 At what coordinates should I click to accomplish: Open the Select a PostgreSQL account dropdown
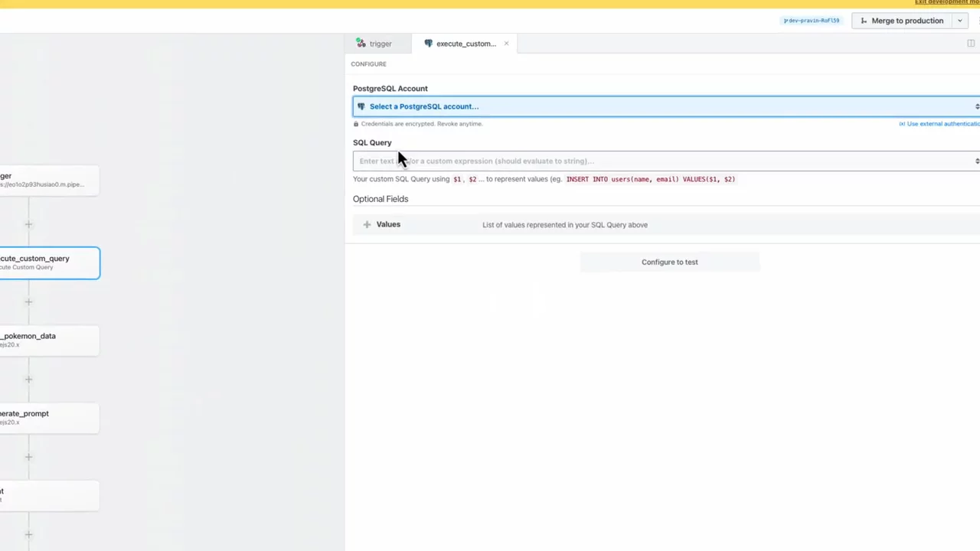point(665,106)
